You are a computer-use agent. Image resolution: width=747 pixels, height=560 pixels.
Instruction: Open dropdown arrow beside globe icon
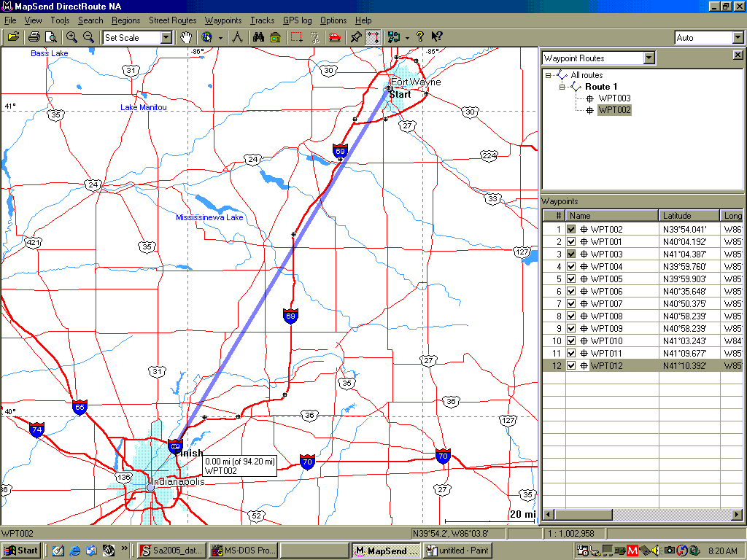coord(220,38)
